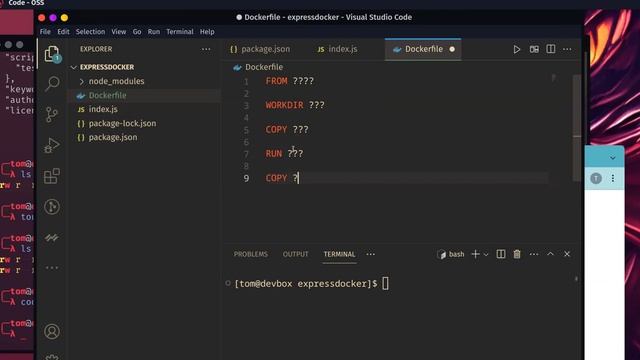Click the unsaved dot on Dockerfile tab
Viewport: 640px width, 360px height.
tap(452, 49)
